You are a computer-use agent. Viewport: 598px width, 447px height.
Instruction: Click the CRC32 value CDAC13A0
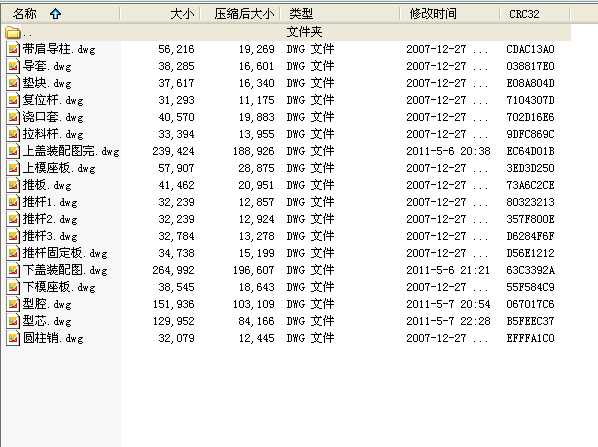(x=530, y=50)
